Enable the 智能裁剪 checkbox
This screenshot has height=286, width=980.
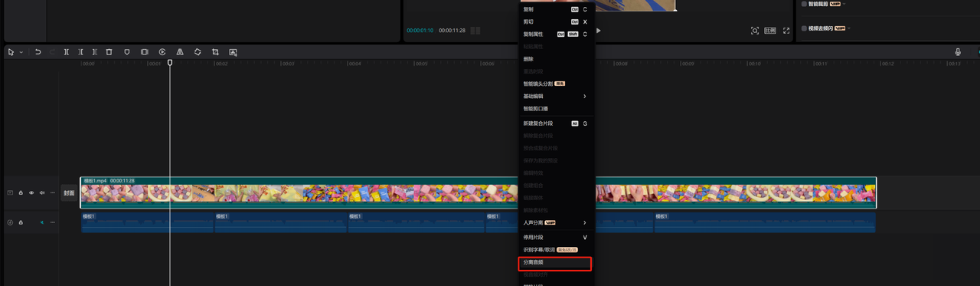point(804,4)
